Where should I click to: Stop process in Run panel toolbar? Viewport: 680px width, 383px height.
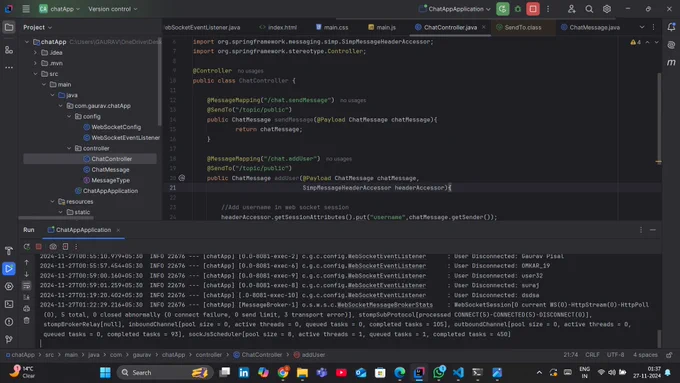coord(39,246)
